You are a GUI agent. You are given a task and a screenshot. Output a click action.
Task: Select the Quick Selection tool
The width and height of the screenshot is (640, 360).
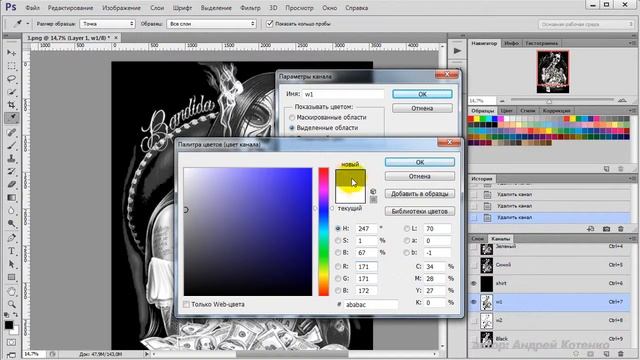[11, 92]
